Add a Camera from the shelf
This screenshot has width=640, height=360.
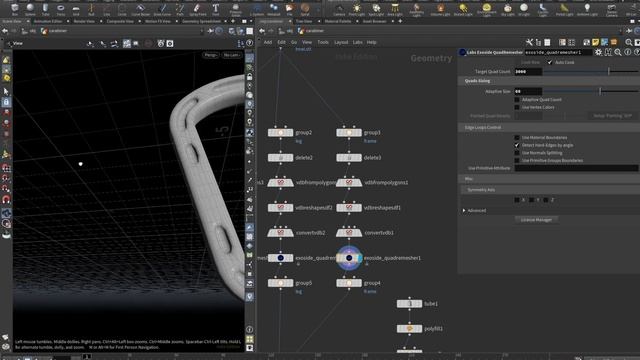pos(339,9)
